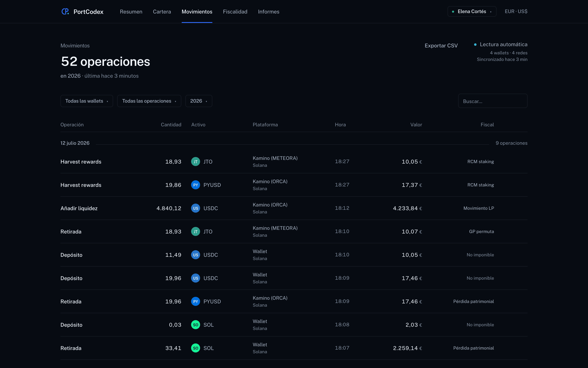
Task: Click the Fiscal column header
Action: tap(487, 125)
